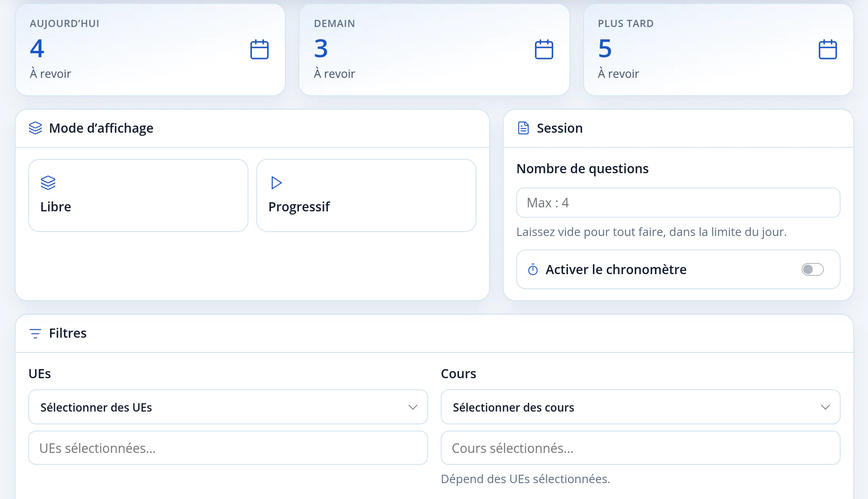Click the Session panel heading
The image size is (868, 499).
(560, 128)
